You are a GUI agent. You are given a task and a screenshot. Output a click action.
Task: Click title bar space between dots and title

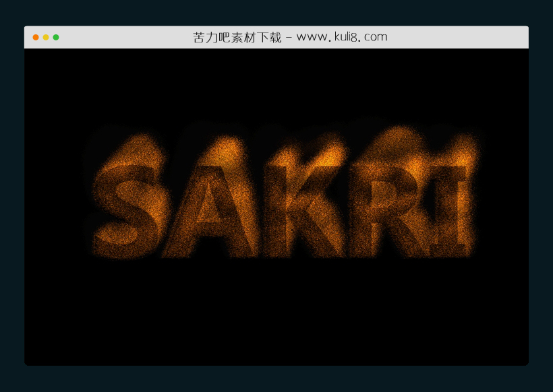pos(121,37)
